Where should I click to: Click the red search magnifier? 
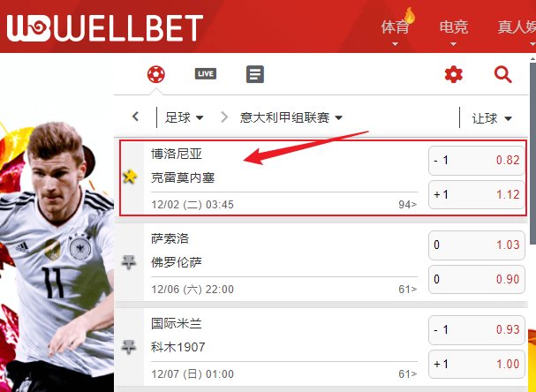(x=502, y=74)
